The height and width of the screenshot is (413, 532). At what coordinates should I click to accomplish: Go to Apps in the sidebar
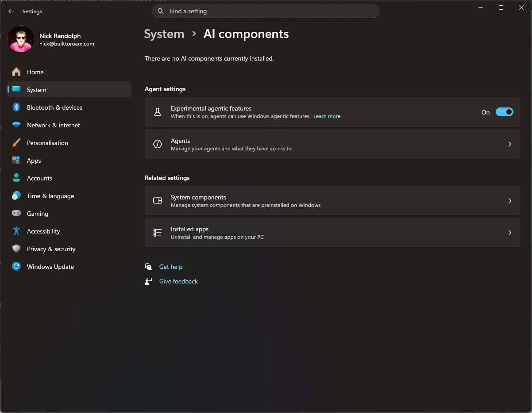click(x=34, y=161)
